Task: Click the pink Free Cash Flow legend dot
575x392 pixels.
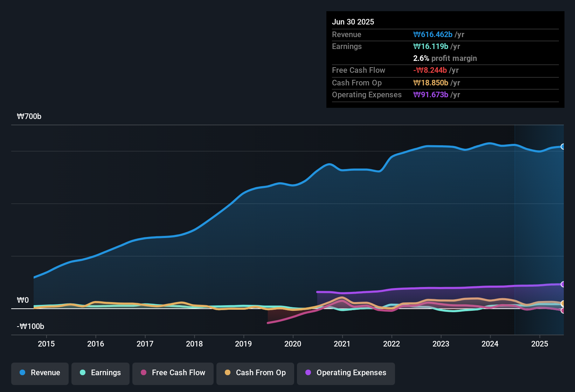Action: coord(143,373)
